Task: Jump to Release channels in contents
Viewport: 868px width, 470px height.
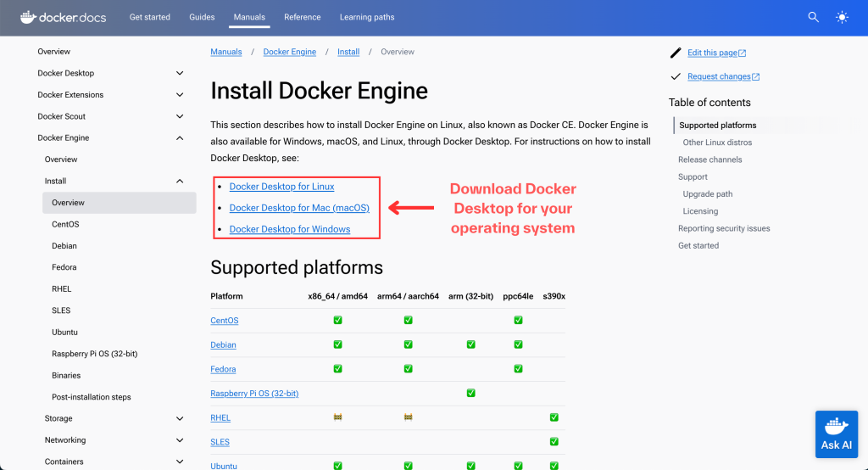Action: click(709, 159)
